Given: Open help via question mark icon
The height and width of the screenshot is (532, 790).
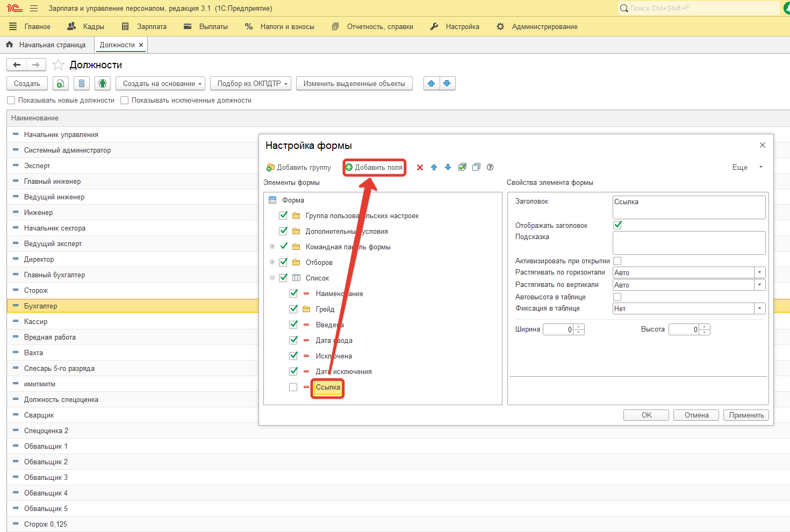Looking at the screenshot, I should (490, 168).
